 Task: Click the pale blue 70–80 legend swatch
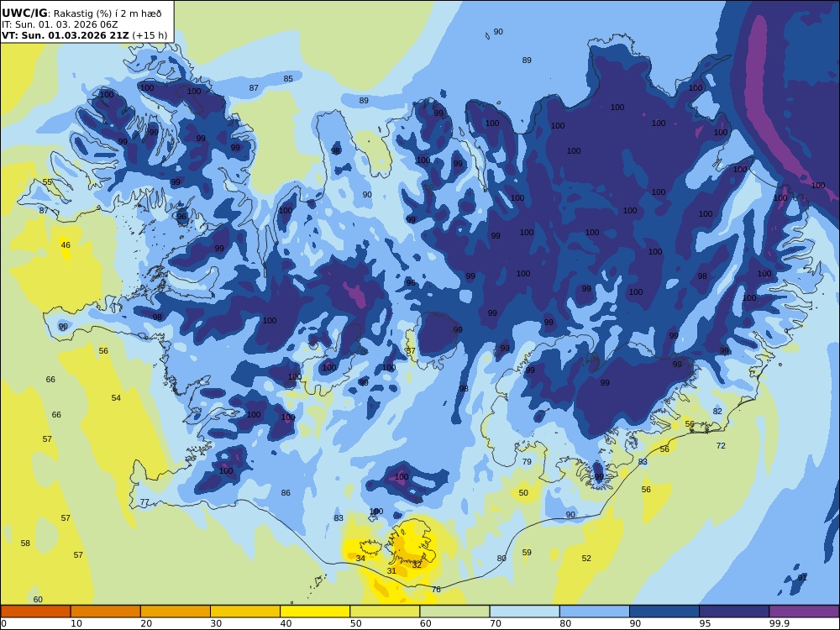pos(524,612)
